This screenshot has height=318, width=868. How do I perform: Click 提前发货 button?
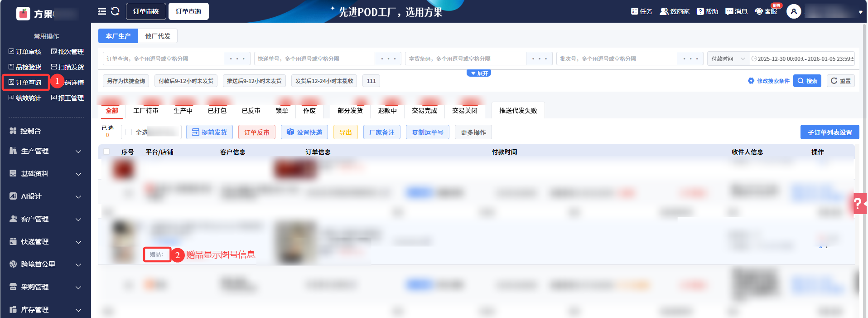coord(209,132)
